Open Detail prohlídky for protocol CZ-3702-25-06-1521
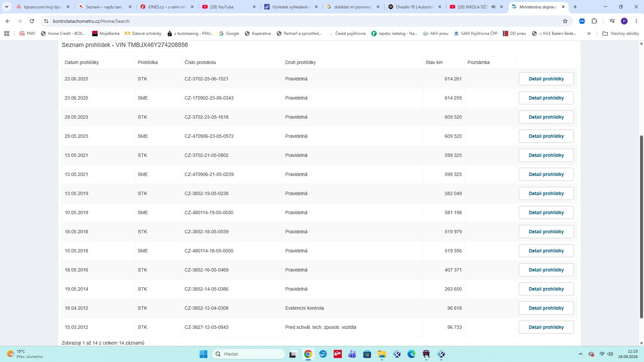The width and height of the screenshot is (644, 362). point(546,79)
